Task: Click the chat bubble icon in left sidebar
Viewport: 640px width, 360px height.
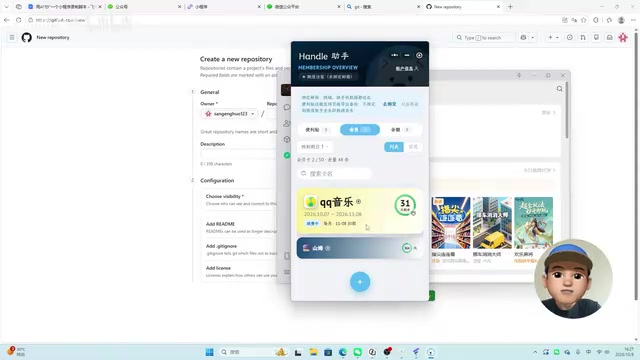Action: pos(287,107)
